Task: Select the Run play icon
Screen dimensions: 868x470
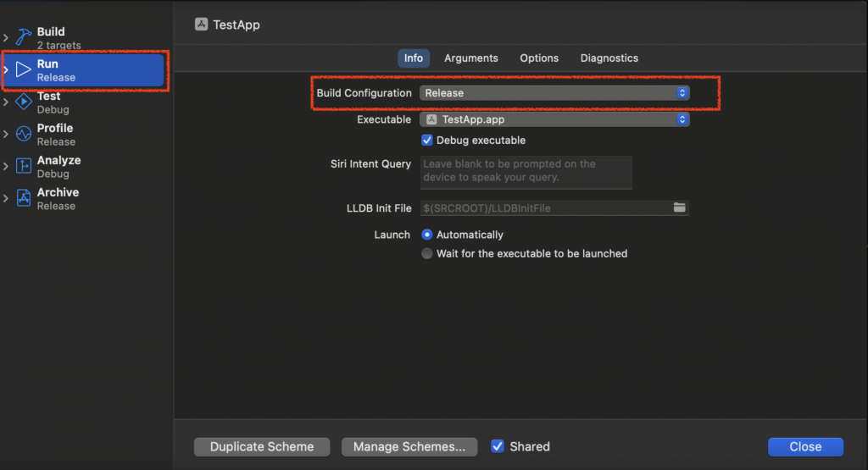Action: (x=23, y=70)
